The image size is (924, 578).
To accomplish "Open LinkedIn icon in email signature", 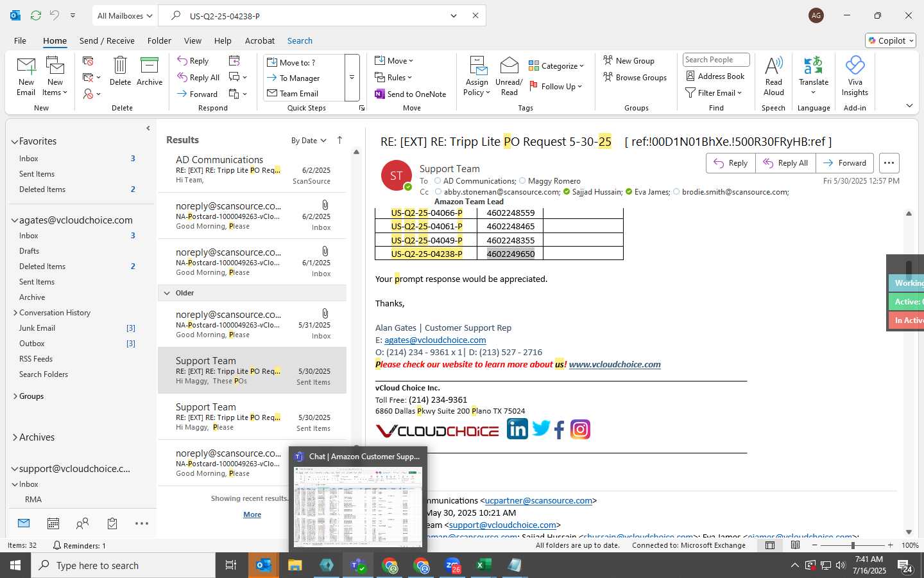I will pos(517,429).
